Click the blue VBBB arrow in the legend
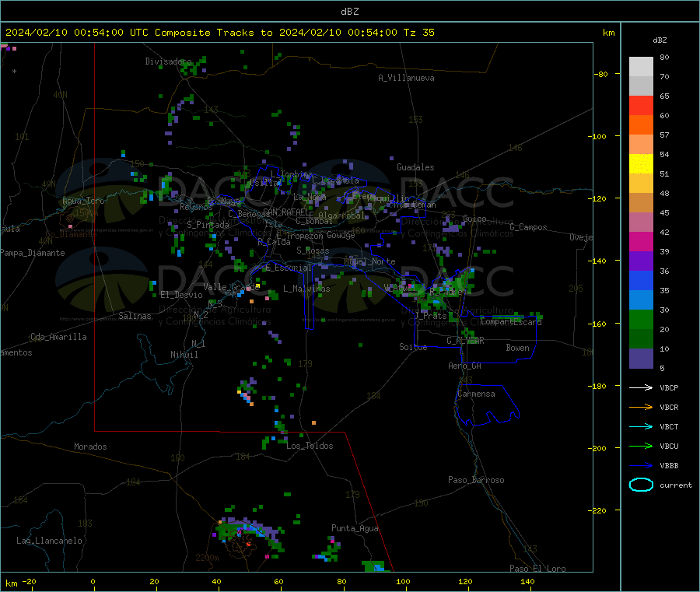This screenshot has height=592, width=700. click(x=641, y=466)
